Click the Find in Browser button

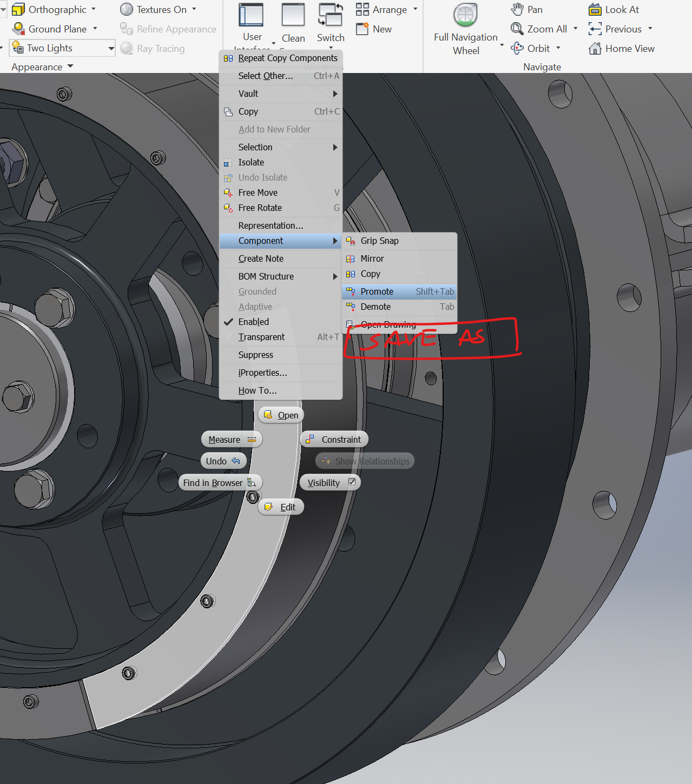(x=220, y=482)
